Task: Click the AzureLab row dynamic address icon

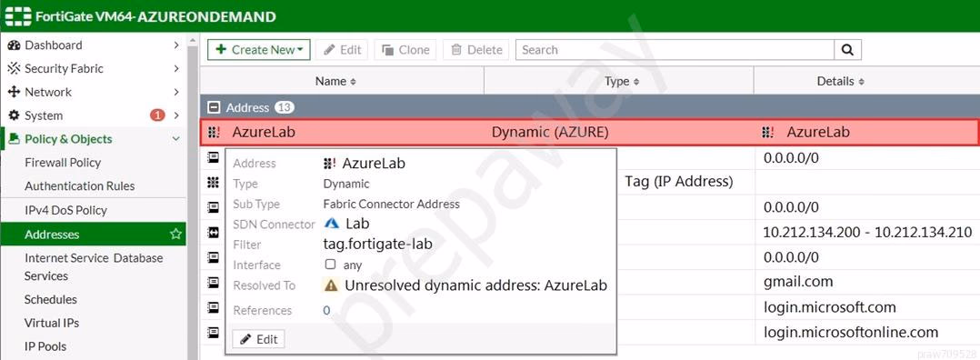Action: pyautogui.click(x=214, y=133)
